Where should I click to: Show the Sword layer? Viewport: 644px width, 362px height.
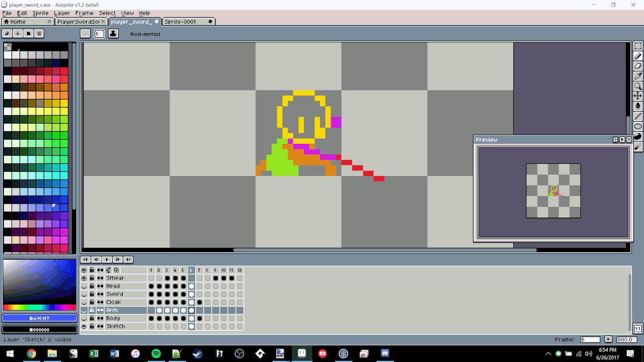point(84,294)
